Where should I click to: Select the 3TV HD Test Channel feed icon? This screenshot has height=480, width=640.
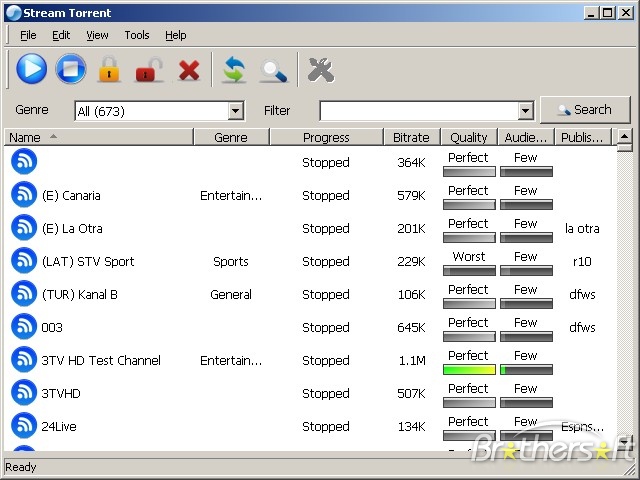(x=24, y=360)
